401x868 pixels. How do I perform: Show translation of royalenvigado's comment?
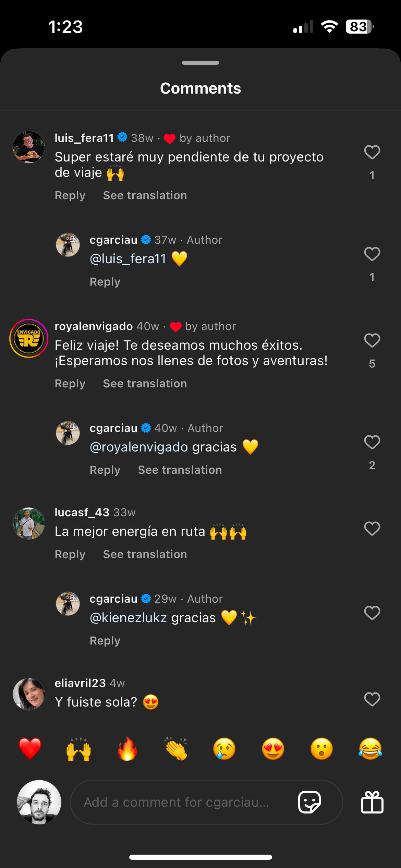145,384
